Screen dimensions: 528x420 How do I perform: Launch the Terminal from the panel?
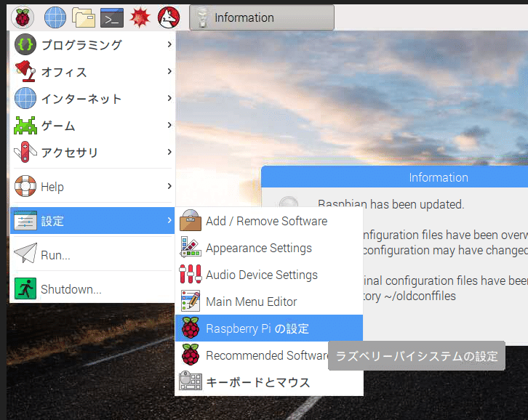(112, 18)
